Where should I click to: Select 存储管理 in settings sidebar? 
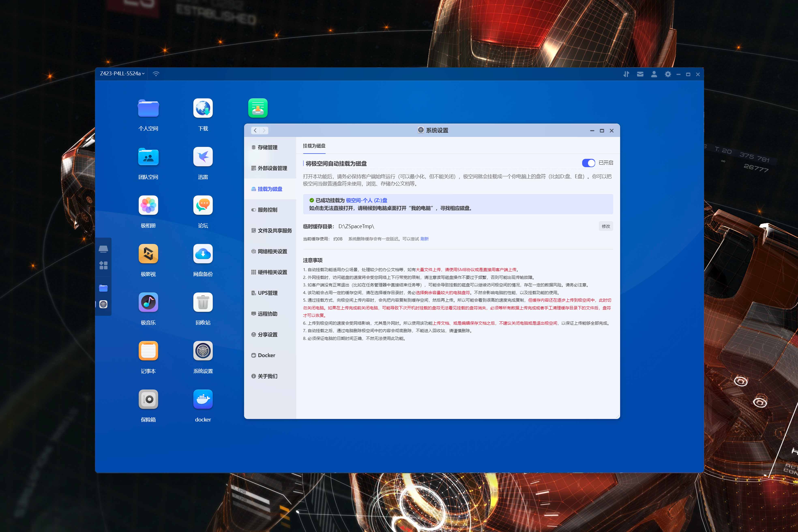click(x=270, y=147)
